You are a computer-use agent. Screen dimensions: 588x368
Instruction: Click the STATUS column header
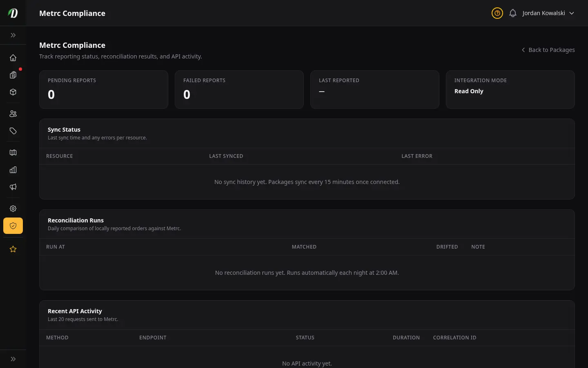(x=305, y=338)
